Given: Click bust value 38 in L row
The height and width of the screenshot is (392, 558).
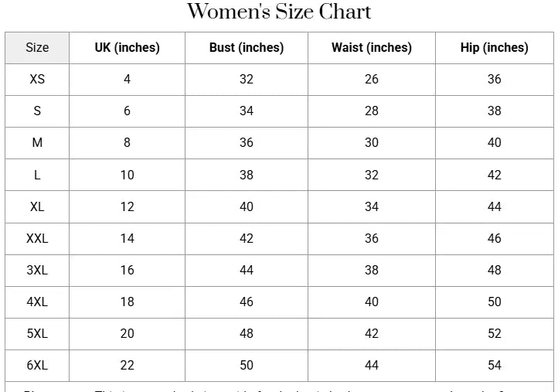Looking at the screenshot, I should [247, 175].
